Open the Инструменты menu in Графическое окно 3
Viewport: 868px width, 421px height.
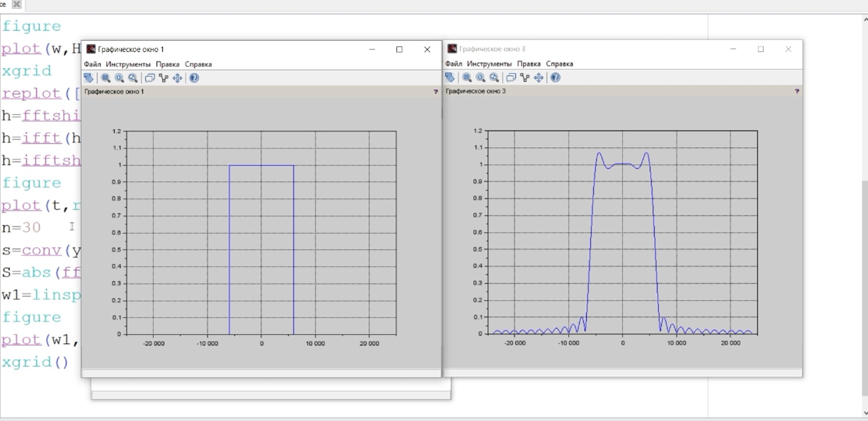click(489, 64)
